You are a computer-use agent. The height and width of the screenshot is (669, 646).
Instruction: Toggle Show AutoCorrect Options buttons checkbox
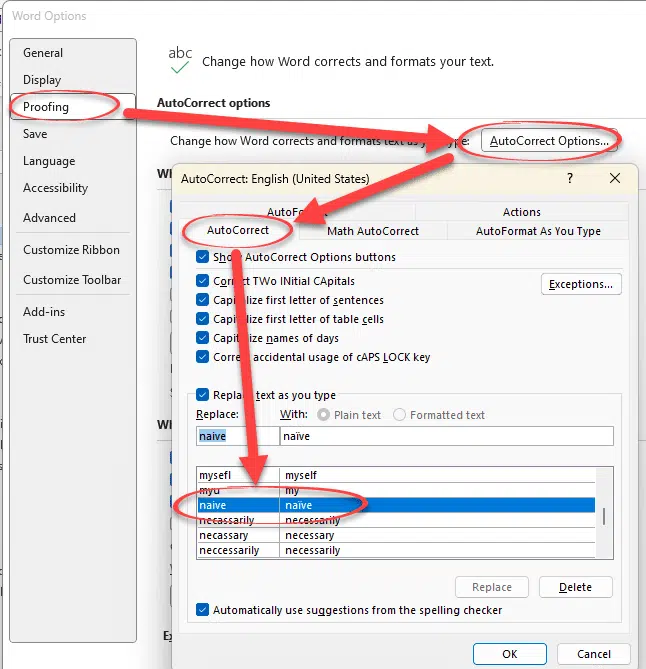click(203, 257)
